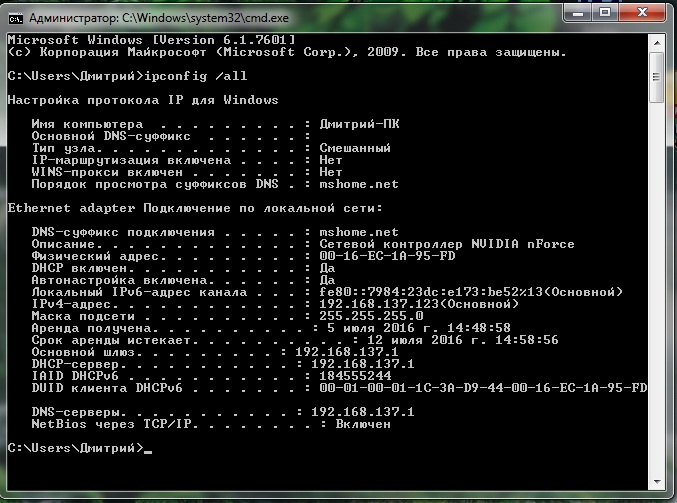
Task: Click the scrollbar down arrow
Action: (657, 481)
